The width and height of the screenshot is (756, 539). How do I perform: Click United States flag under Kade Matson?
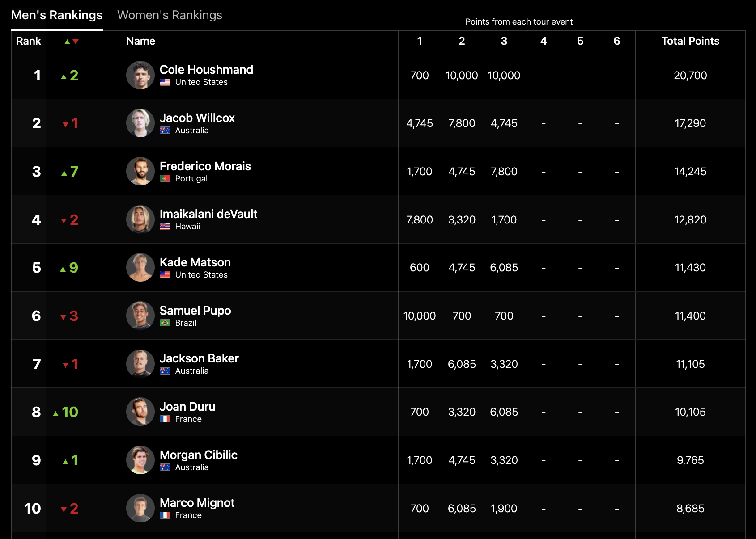tap(165, 275)
